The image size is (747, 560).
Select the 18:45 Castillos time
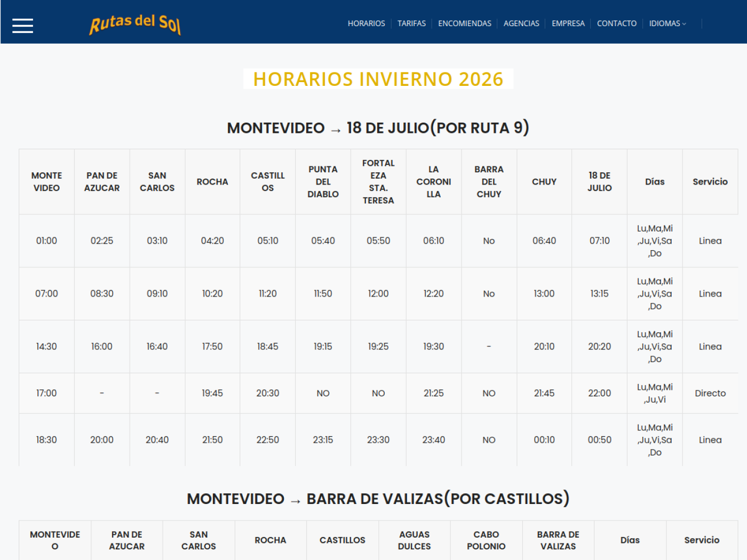[x=268, y=347]
